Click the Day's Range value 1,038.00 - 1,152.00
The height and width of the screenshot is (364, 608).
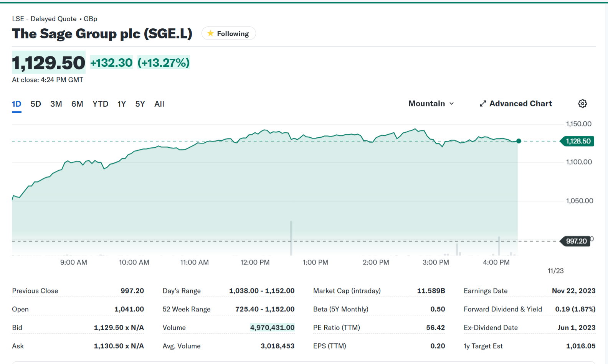(x=262, y=291)
